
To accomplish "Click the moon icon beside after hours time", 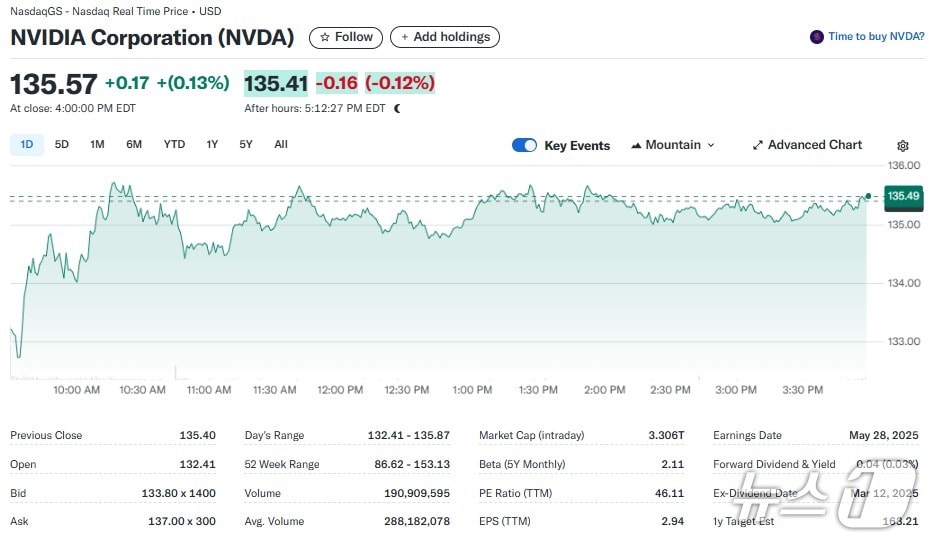I will (397, 108).
